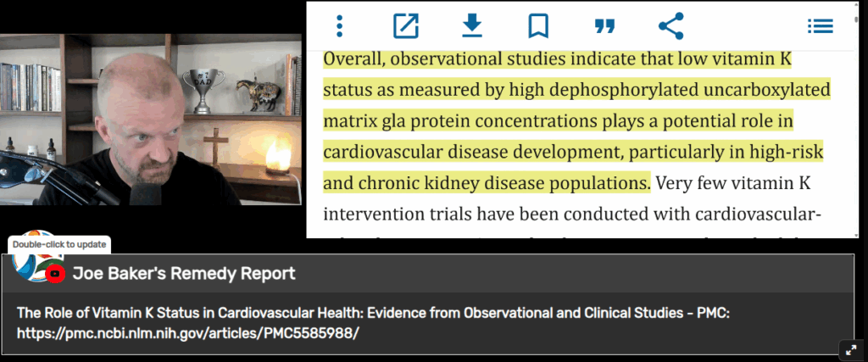Open the table of contents list icon
The image size is (868, 362).
(820, 26)
